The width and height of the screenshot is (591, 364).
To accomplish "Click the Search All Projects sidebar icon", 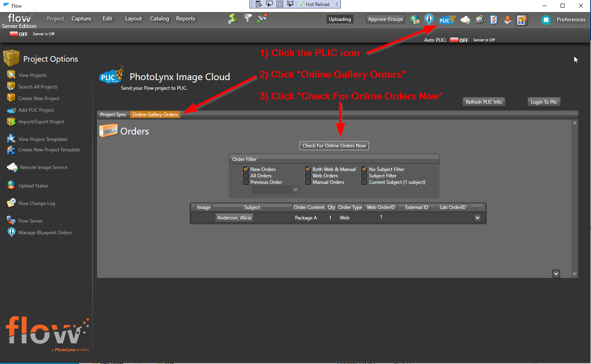I will click(x=11, y=86).
